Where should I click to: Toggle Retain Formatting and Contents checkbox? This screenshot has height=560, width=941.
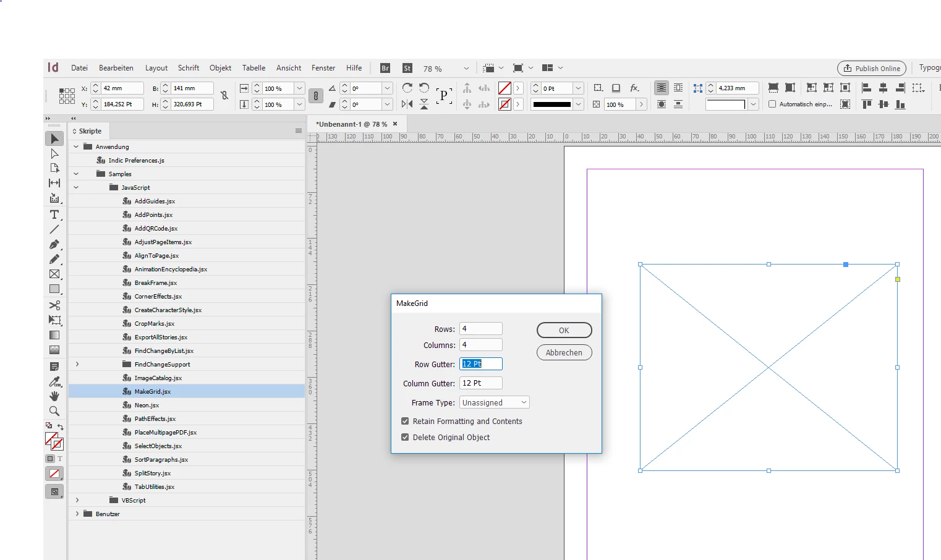(x=405, y=421)
